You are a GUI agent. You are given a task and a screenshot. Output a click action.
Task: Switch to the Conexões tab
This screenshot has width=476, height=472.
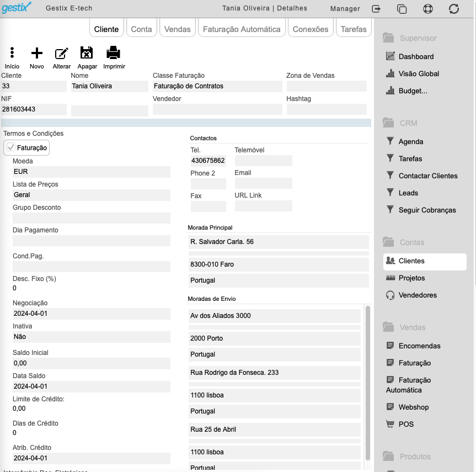click(x=310, y=29)
